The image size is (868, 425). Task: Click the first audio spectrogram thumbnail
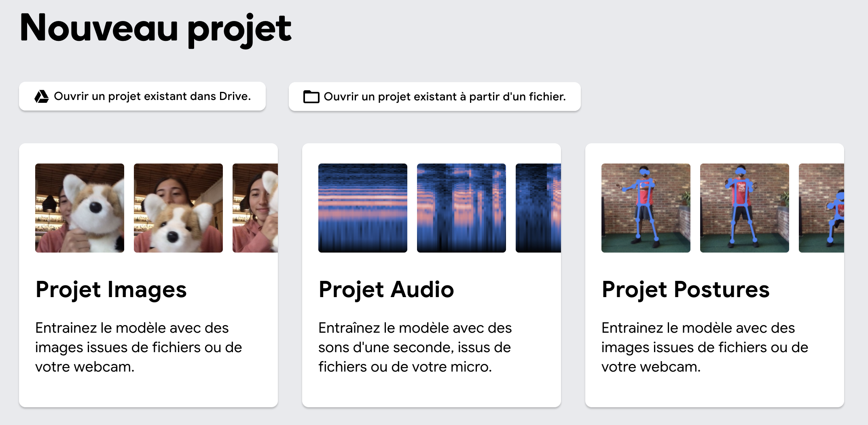[x=363, y=208]
